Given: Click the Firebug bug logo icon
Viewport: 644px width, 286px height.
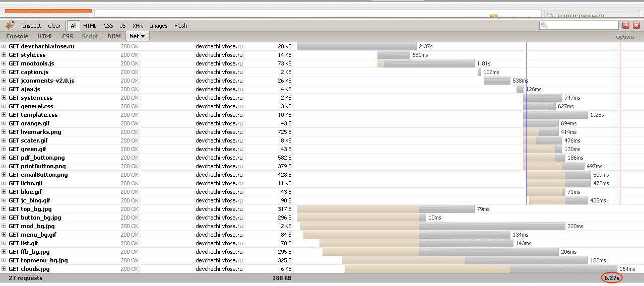Looking at the screenshot, I should (x=10, y=25).
